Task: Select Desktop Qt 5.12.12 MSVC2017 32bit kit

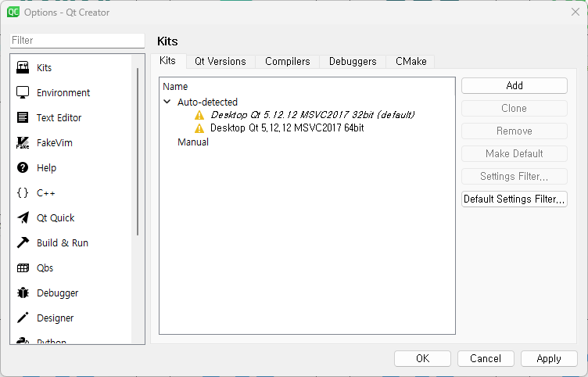Action: (313, 115)
